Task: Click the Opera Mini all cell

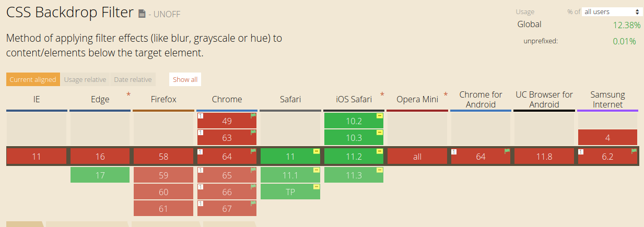Action: 417,156
